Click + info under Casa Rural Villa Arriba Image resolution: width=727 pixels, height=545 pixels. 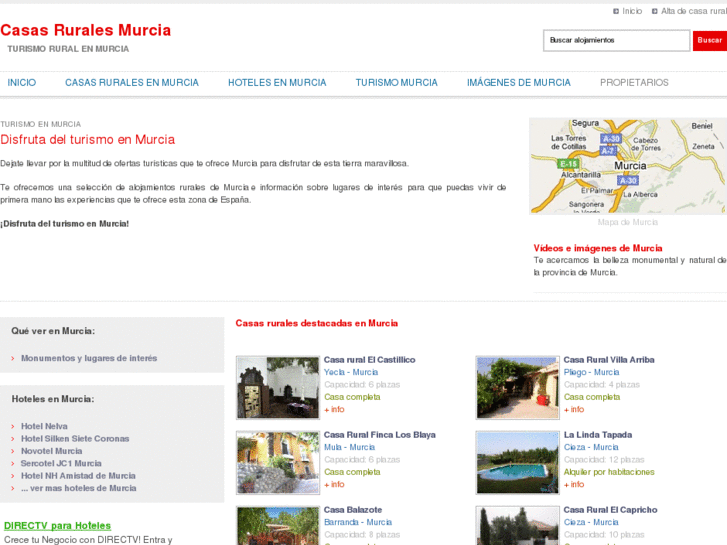(574, 410)
